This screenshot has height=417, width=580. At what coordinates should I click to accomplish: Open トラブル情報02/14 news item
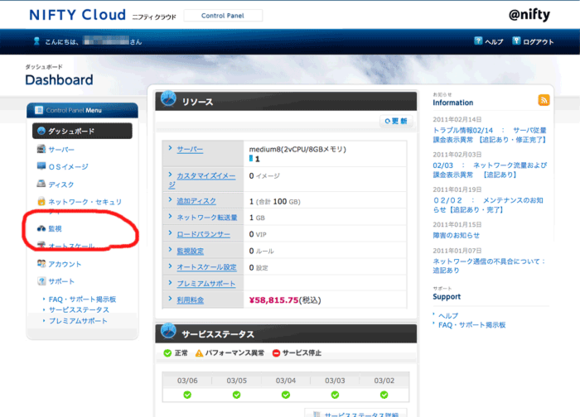[489, 135]
